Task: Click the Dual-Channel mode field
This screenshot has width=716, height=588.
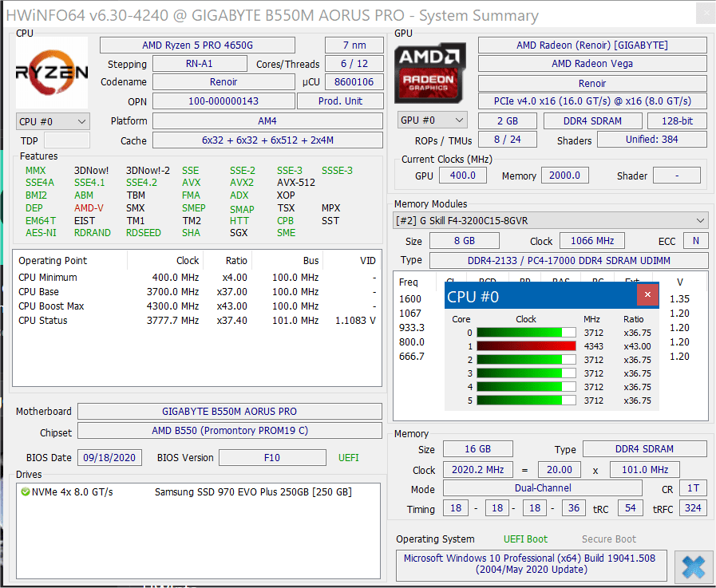Action: 543,488
